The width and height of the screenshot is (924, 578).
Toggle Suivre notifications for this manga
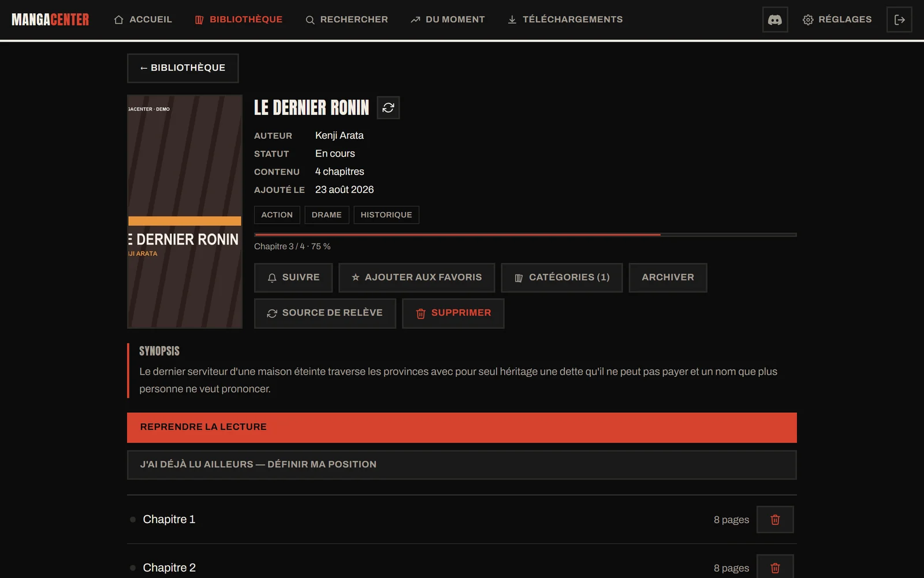click(293, 277)
